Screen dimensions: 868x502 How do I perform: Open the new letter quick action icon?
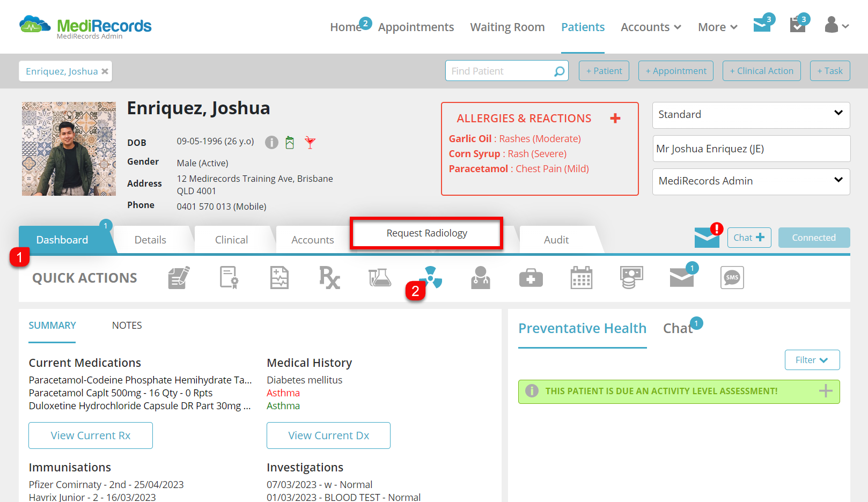tap(179, 277)
